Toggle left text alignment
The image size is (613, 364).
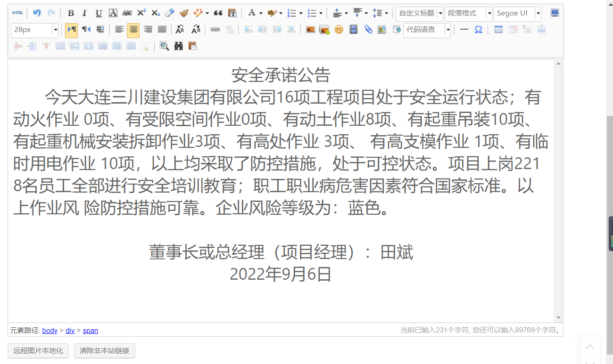(119, 30)
